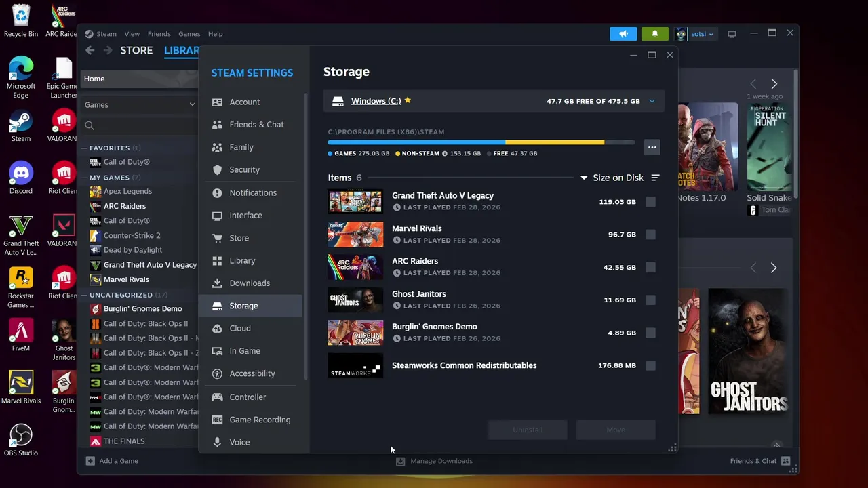The height and width of the screenshot is (488, 868).
Task: Select Dead by Daylight in library list
Action: (132, 250)
